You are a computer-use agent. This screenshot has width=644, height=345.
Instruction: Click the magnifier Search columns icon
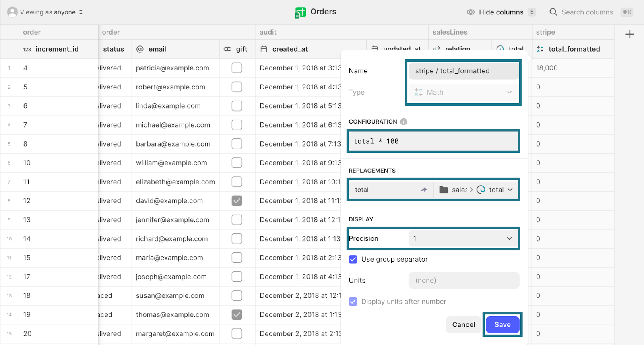click(x=553, y=12)
